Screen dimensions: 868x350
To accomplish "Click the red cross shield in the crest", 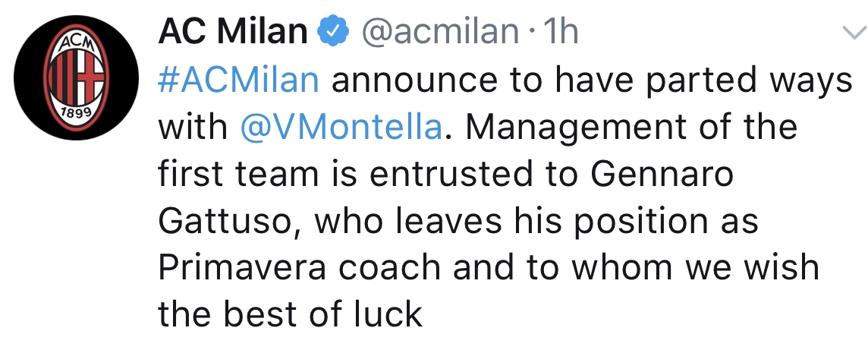I will click(x=91, y=77).
